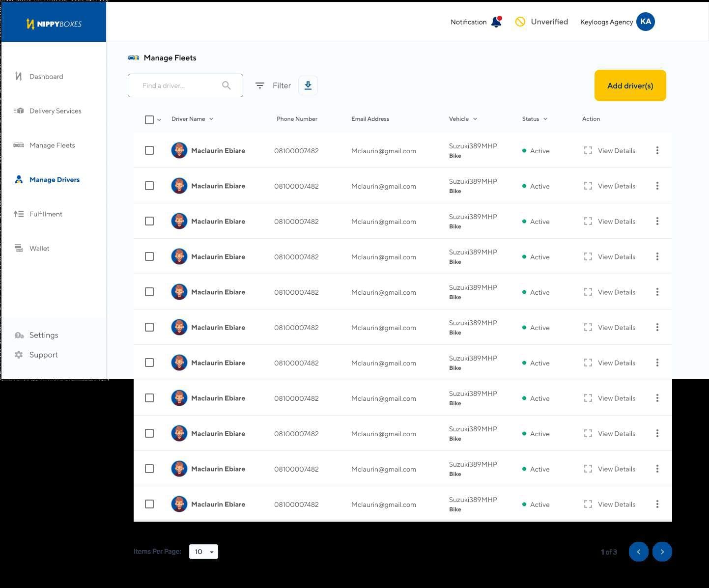This screenshot has width=709, height=588.
Task: Select the second driver row's checkbox
Action: tap(149, 186)
